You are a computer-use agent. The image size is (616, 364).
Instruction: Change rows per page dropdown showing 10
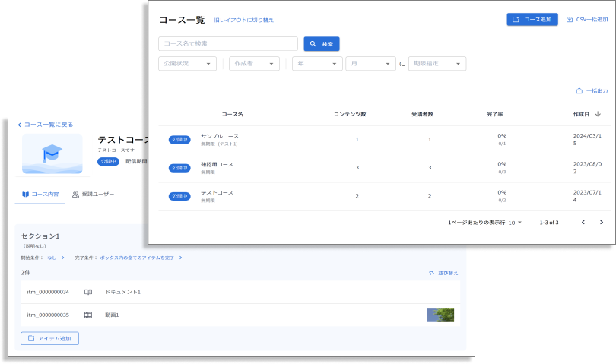point(516,223)
